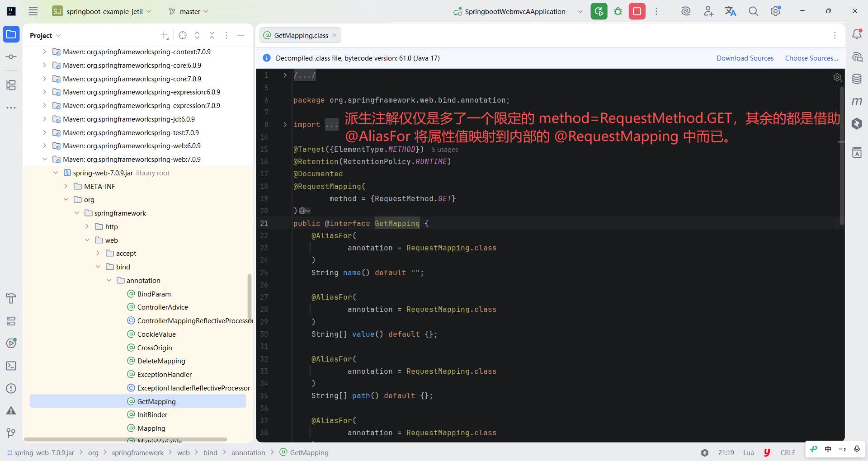Open Project panel options menu
The image size is (868, 461).
click(226, 35)
